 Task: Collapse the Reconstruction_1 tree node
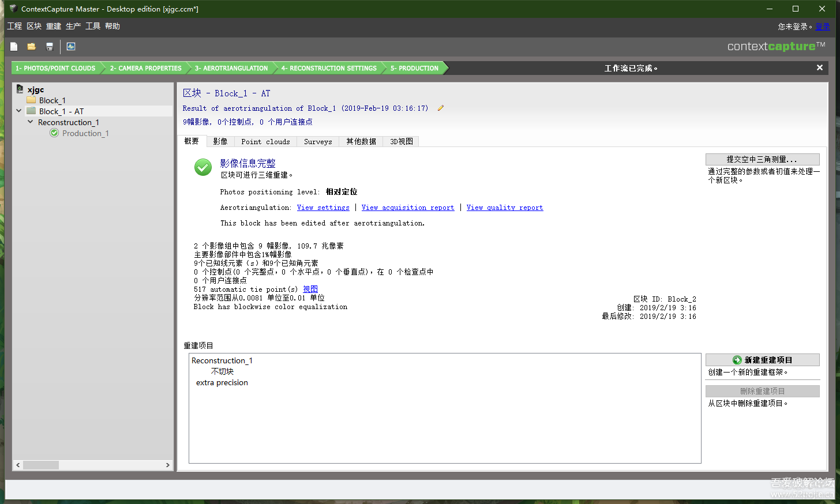tap(30, 122)
